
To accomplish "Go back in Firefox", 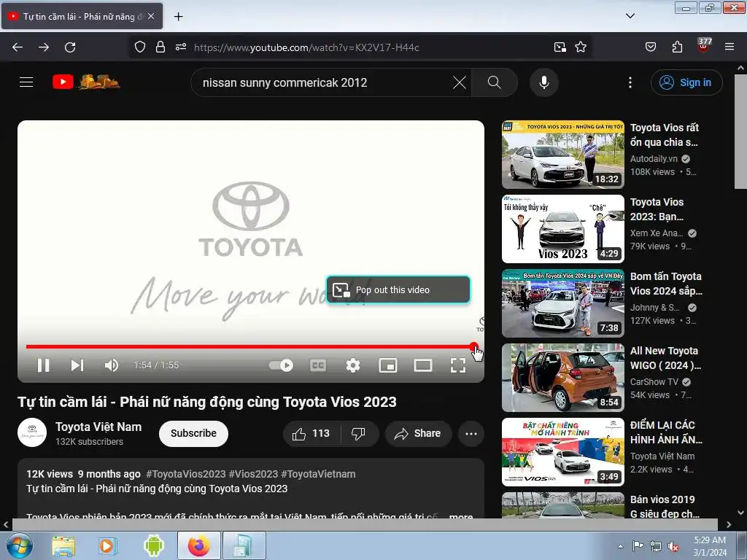I will pos(18,47).
